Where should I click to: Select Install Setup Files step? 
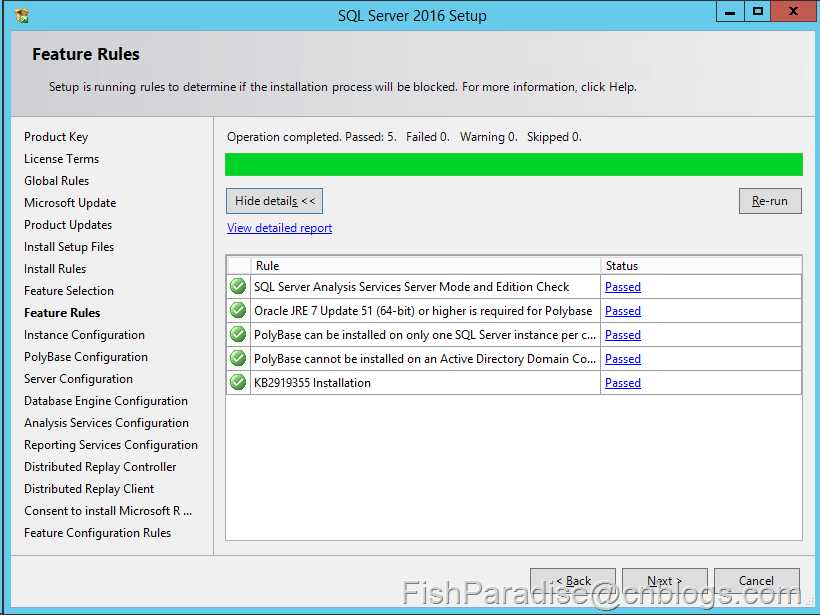click(x=69, y=247)
